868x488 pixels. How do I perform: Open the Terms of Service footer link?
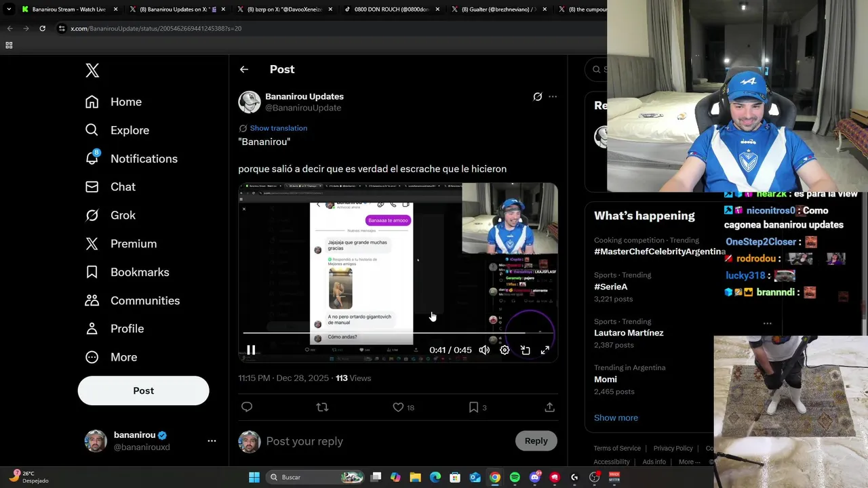click(x=617, y=448)
